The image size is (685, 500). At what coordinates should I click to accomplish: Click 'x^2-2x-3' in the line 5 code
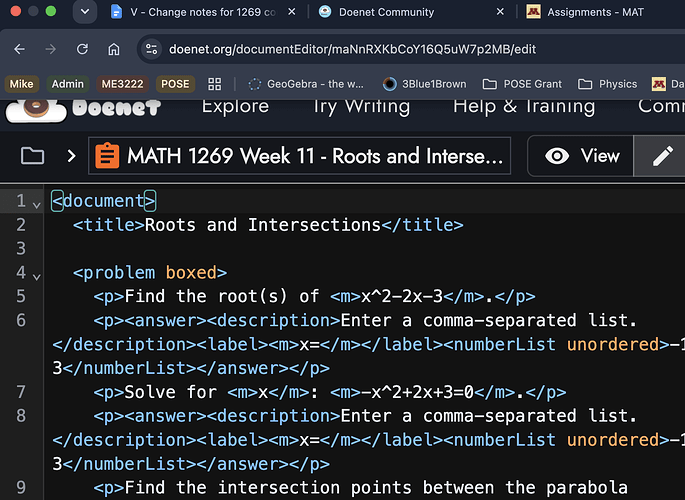tap(402, 297)
